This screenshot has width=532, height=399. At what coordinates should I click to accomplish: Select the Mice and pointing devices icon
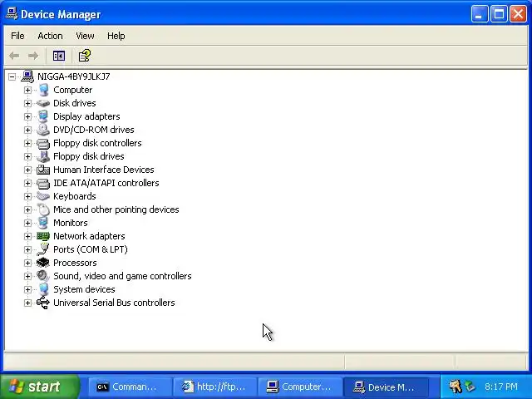coord(43,209)
